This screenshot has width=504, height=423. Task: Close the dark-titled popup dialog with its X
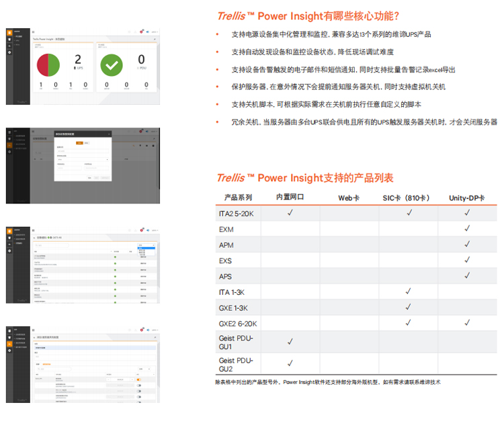point(109,134)
